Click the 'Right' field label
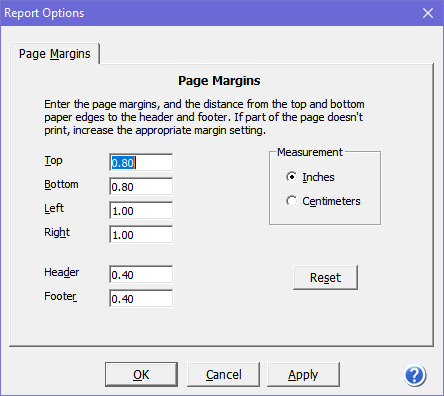 click(57, 233)
